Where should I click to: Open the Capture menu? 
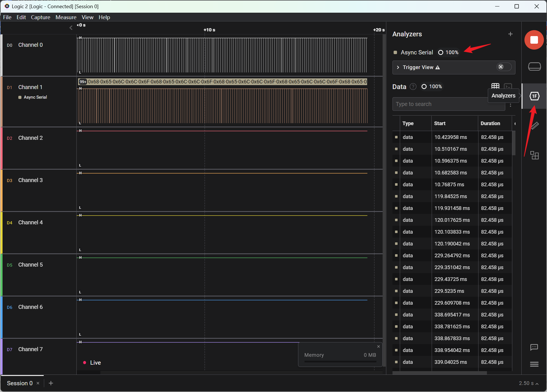click(x=40, y=17)
